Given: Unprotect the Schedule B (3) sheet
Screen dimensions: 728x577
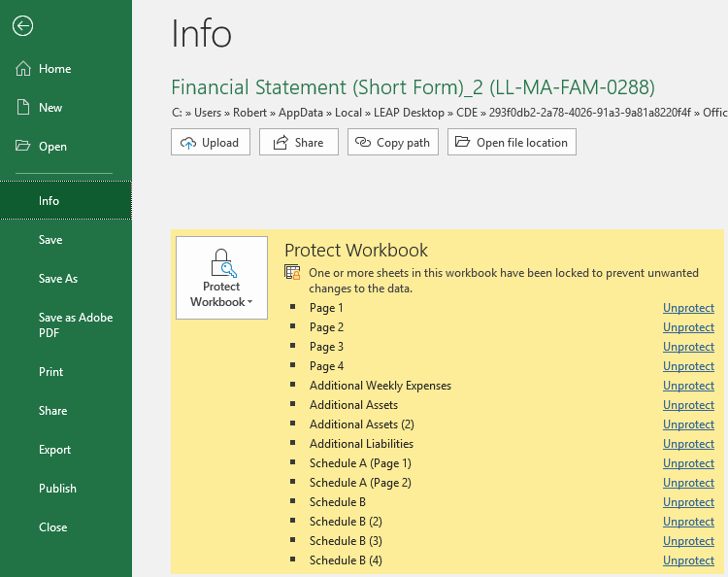Looking at the screenshot, I should [x=688, y=541].
